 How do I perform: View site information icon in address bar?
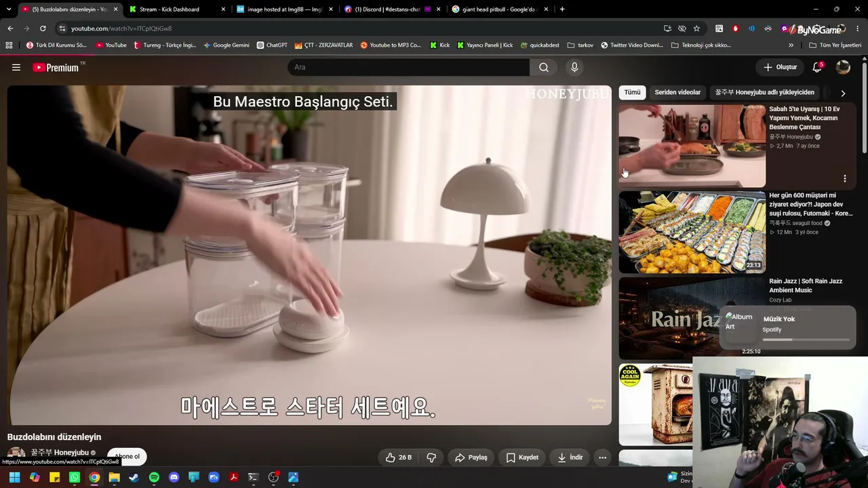tap(62, 28)
